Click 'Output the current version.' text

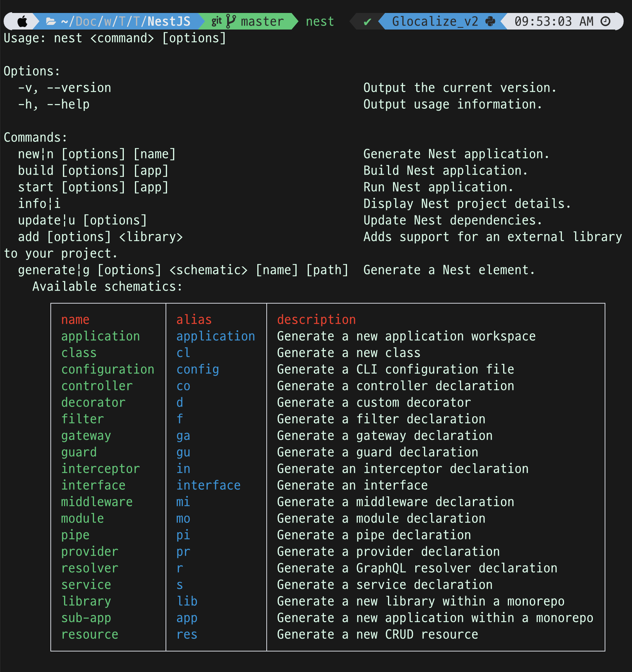coord(460,88)
